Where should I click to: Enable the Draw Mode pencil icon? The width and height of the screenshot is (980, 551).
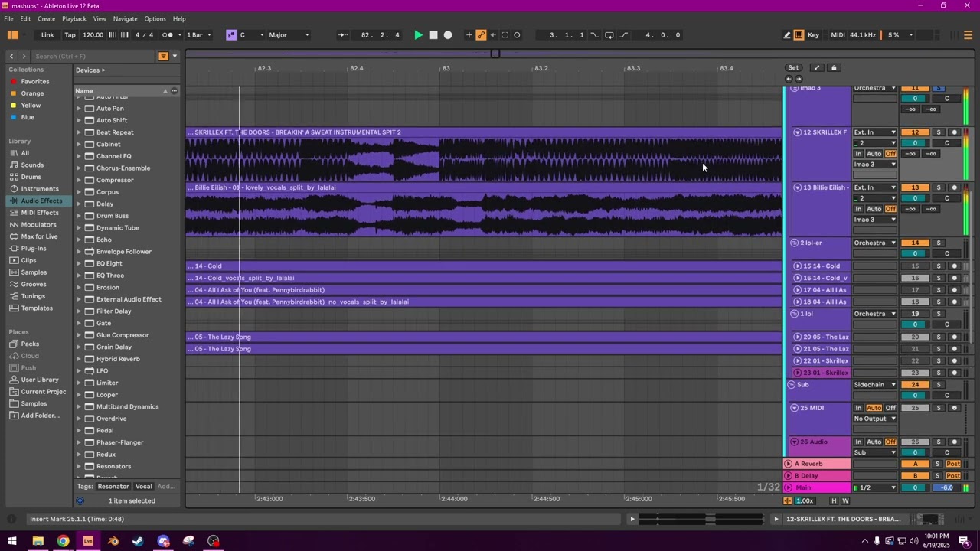(787, 35)
